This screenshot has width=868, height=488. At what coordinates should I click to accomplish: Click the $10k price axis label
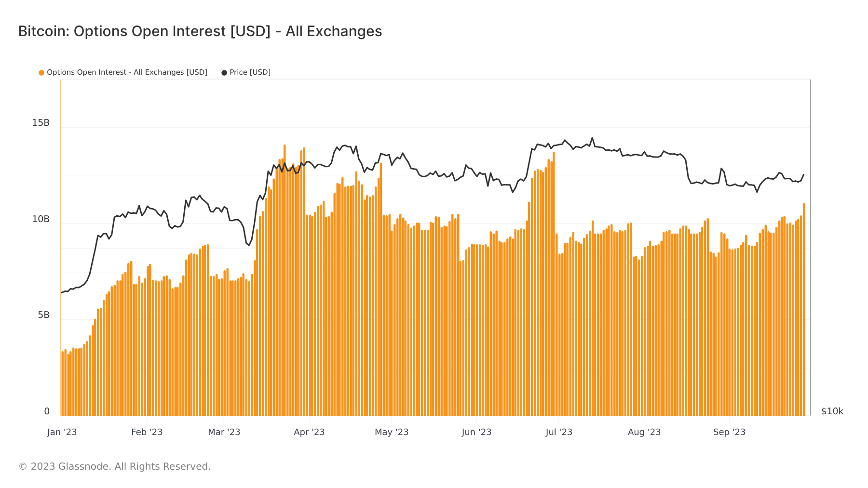[x=832, y=411]
